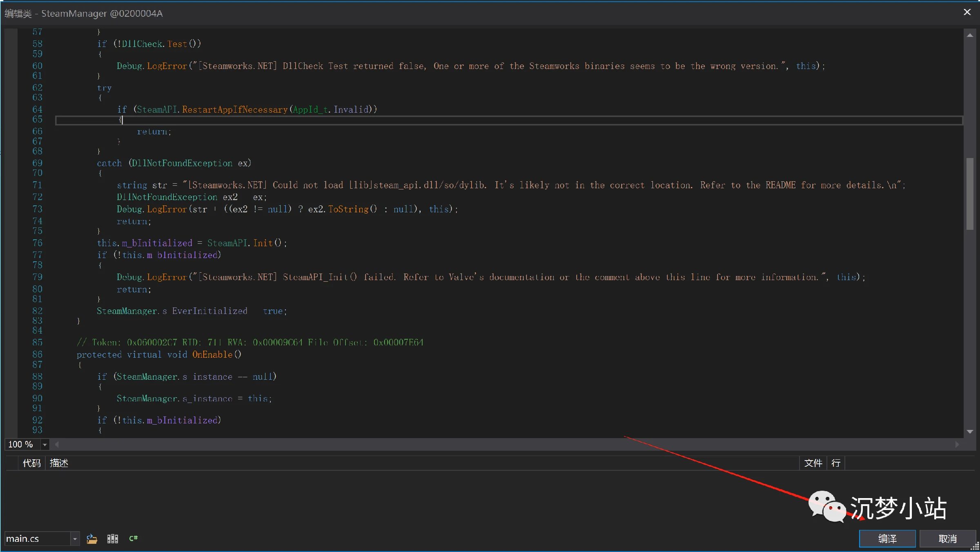
Task: Click OnEnable method name on line 86
Action: click(212, 355)
